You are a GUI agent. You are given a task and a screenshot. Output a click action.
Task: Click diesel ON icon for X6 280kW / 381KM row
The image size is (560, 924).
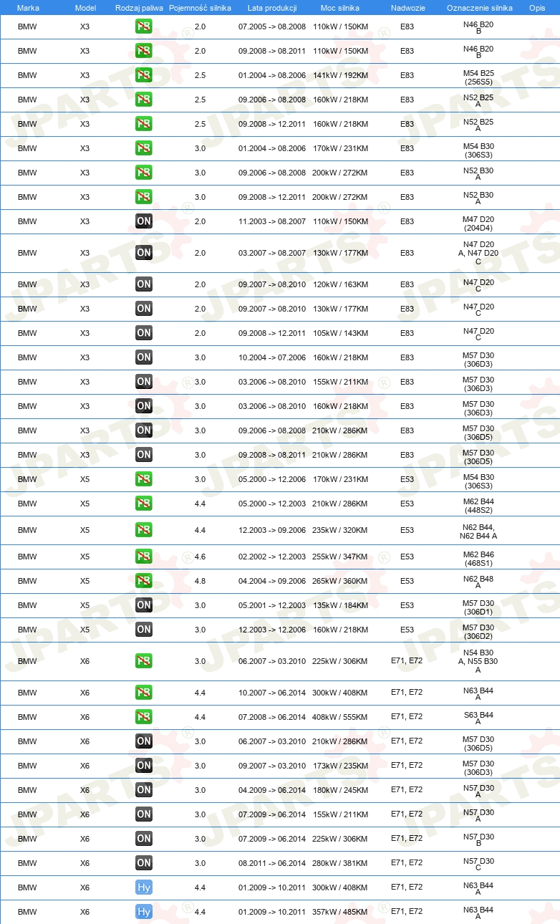point(144,863)
